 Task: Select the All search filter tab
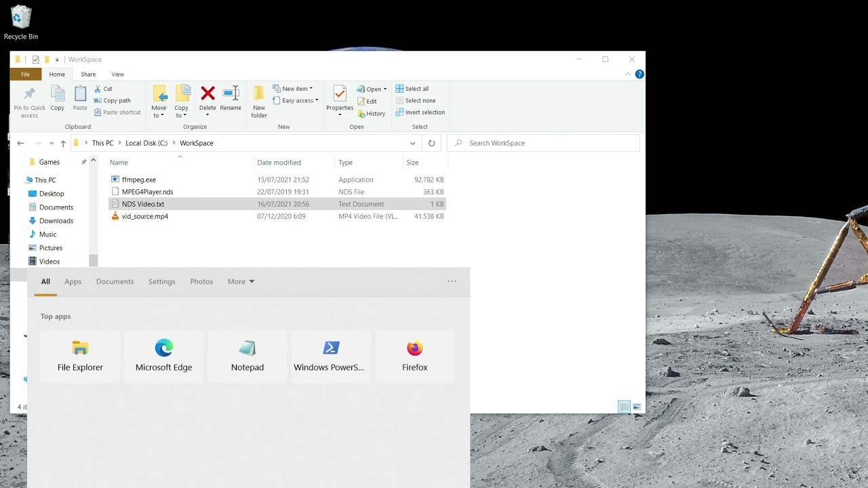coord(45,281)
